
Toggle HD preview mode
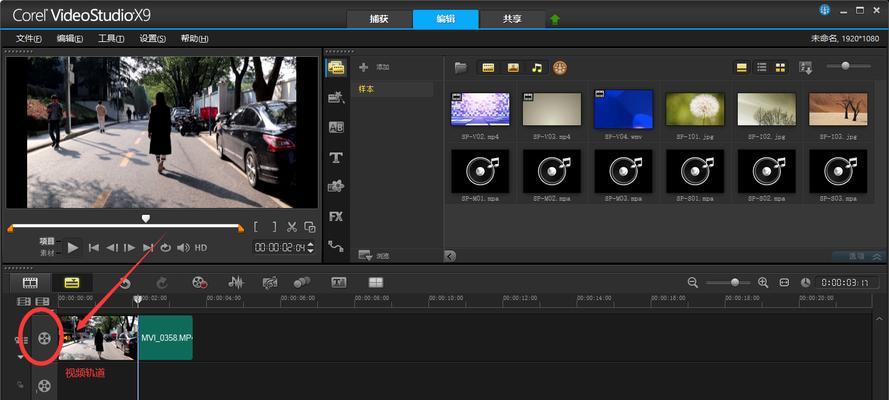(x=201, y=248)
